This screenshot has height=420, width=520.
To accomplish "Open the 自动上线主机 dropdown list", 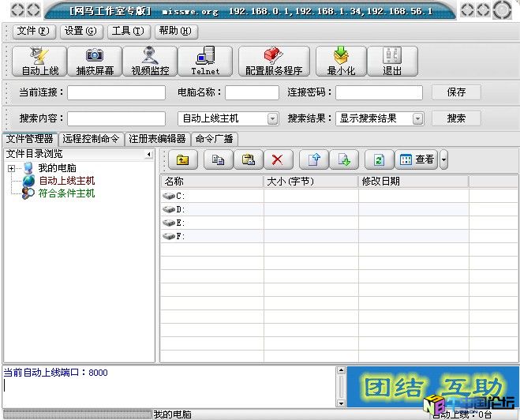I will tap(272, 118).
